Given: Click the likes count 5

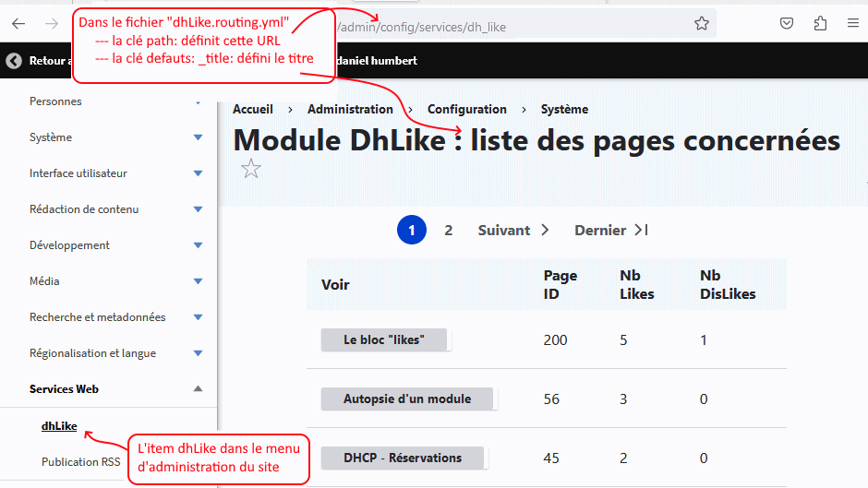Looking at the screenshot, I should click(x=623, y=340).
